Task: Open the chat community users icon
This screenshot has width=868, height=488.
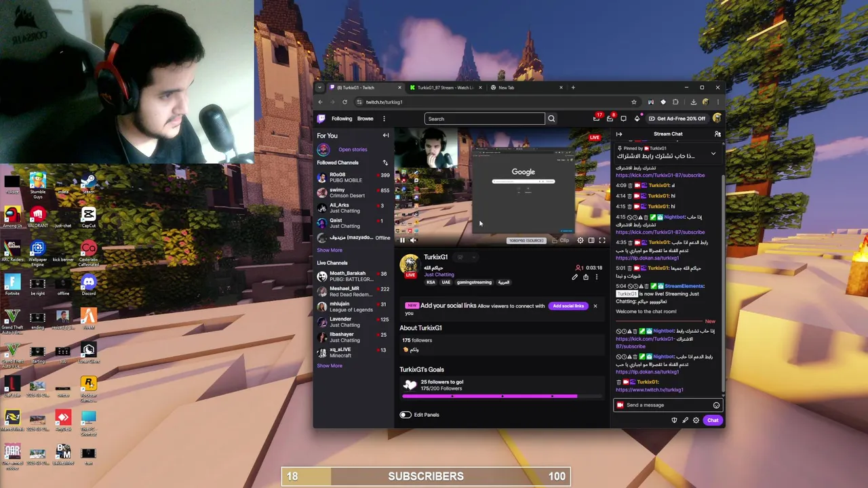Action: pos(717,134)
